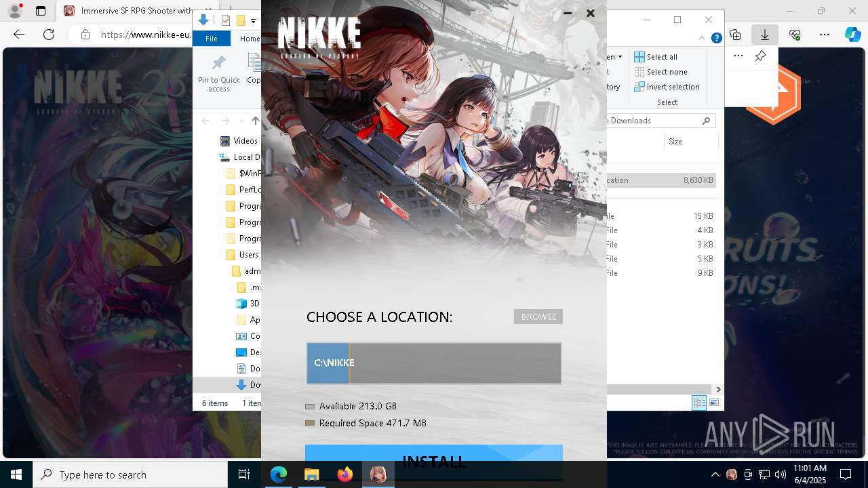Go back in Edge browser

coord(19,35)
